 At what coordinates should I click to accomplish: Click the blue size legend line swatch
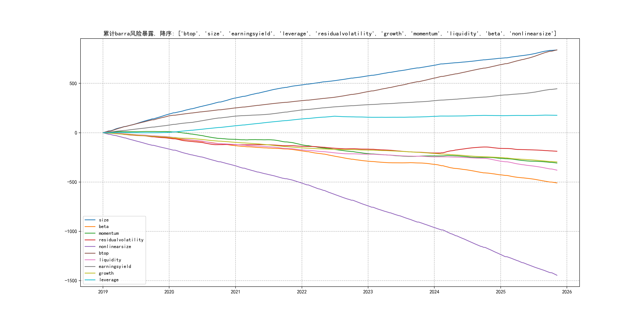coord(90,220)
